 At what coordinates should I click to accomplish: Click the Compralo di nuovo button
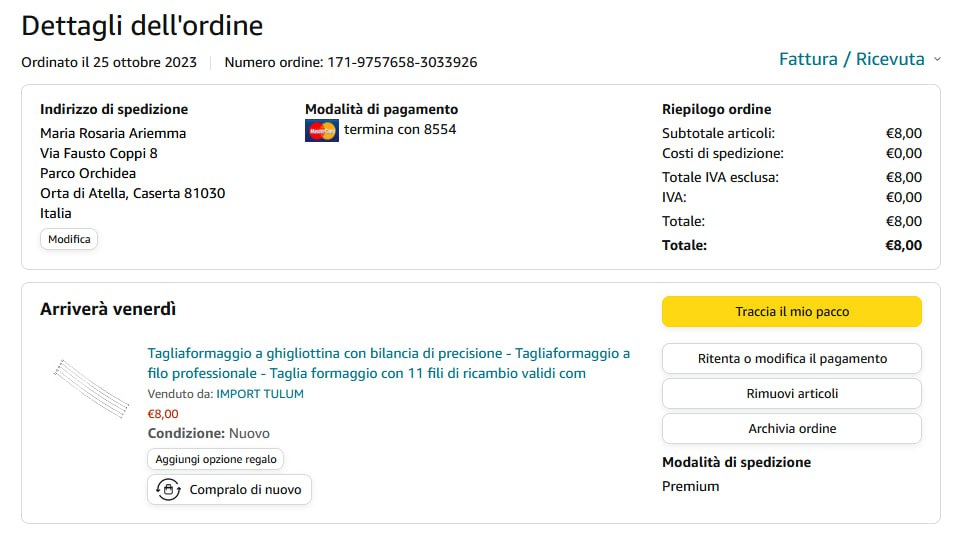[229, 489]
